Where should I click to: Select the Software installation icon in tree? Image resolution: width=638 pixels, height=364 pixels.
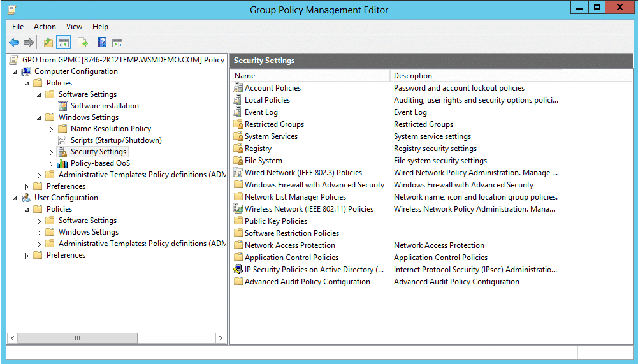tap(63, 106)
